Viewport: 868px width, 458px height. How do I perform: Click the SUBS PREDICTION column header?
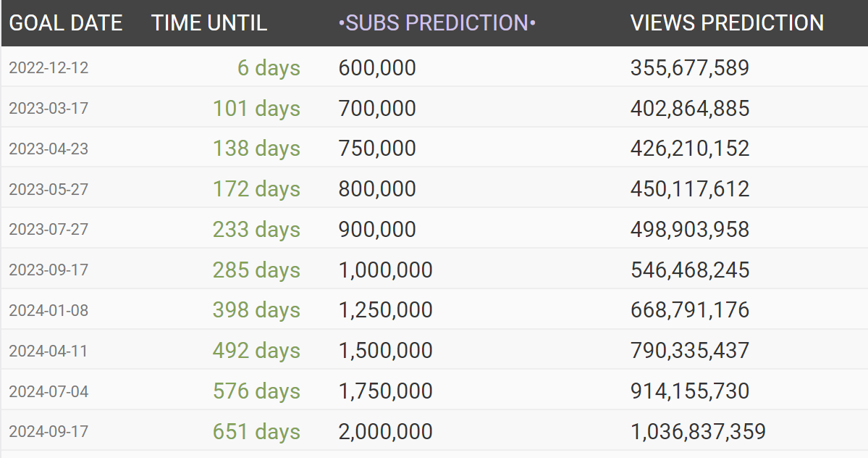[x=437, y=23]
